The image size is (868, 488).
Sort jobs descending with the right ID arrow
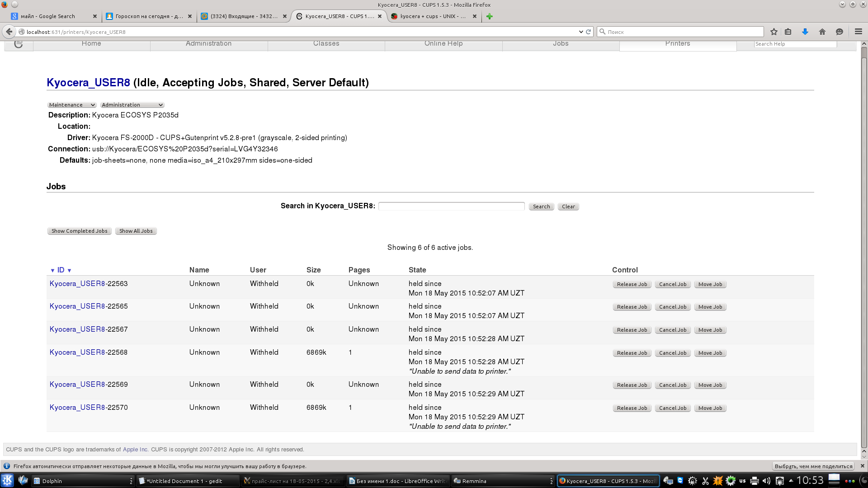click(69, 271)
